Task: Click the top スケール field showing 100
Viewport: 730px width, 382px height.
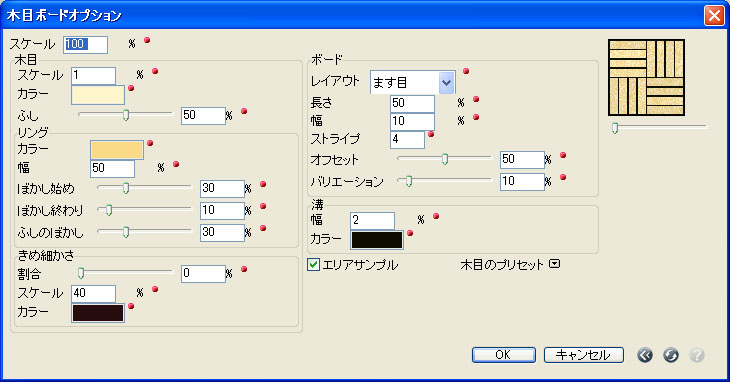Action: coord(86,45)
